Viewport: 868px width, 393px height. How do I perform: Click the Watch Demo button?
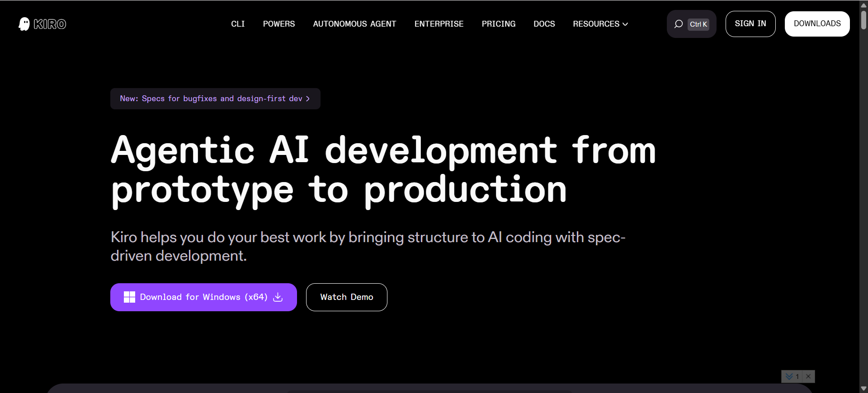coord(347,297)
